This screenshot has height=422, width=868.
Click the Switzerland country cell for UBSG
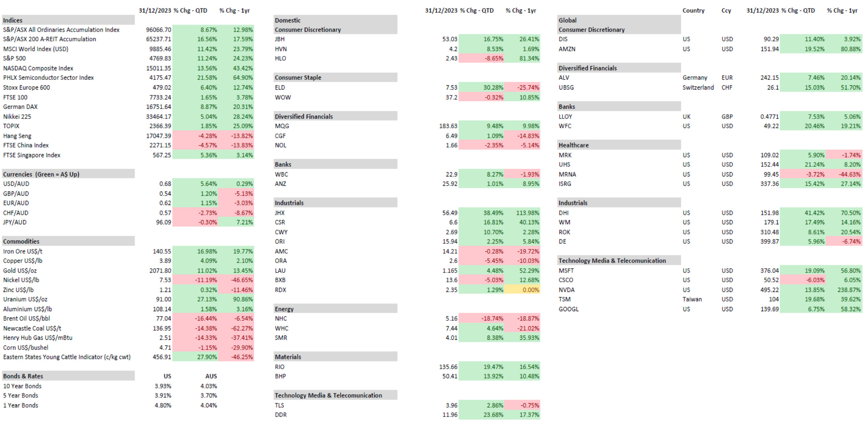coord(698,88)
